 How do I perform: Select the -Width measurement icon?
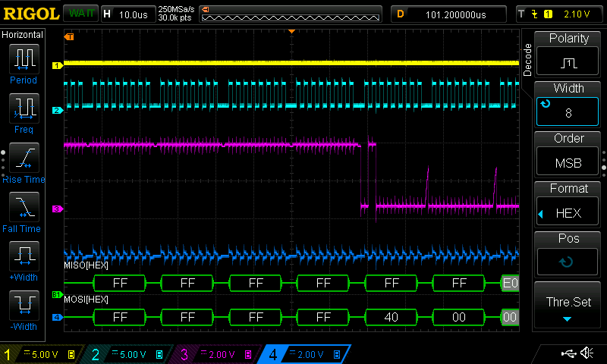point(23,306)
